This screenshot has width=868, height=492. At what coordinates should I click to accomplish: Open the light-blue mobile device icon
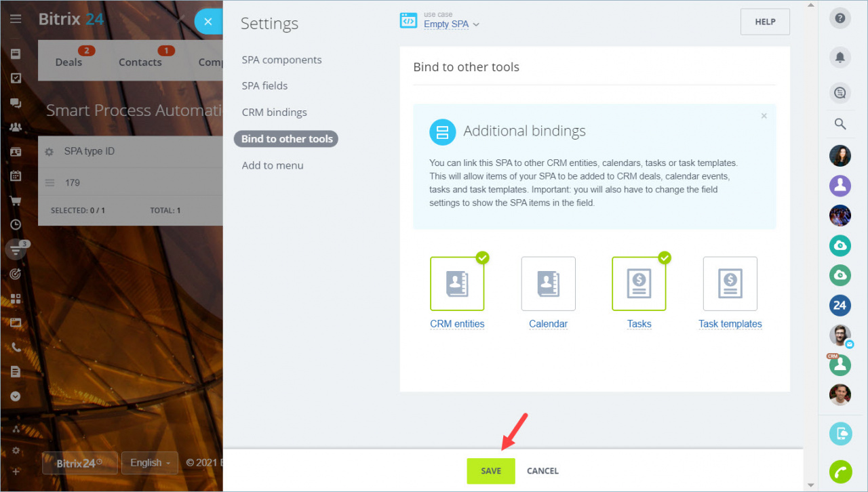coord(840,433)
